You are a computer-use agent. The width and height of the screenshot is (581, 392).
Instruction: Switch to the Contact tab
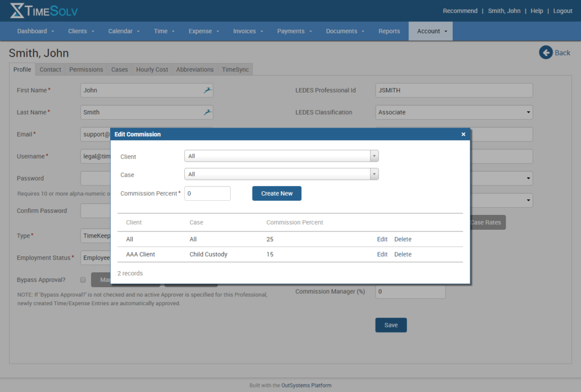[50, 69]
